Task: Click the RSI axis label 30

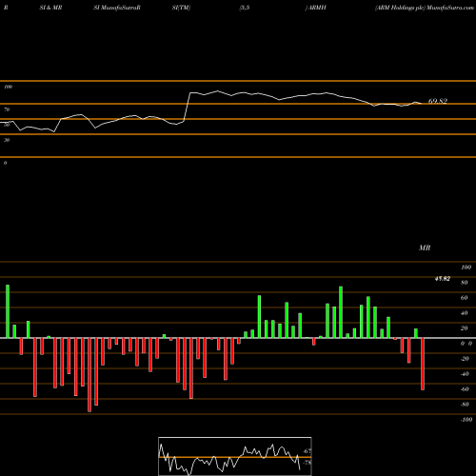Action: tap(7, 140)
